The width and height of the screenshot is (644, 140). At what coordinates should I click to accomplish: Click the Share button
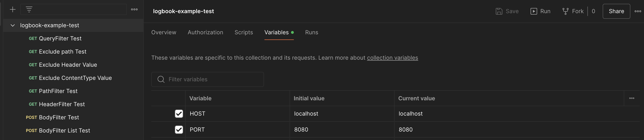[x=616, y=11]
